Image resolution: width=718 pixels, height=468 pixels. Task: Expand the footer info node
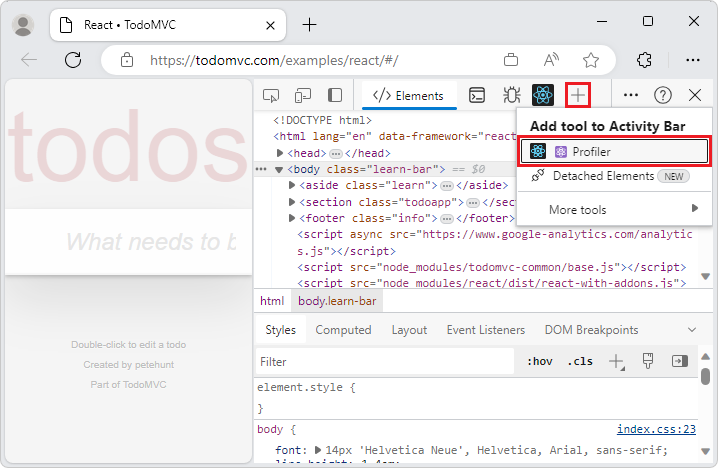click(x=291, y=218)
